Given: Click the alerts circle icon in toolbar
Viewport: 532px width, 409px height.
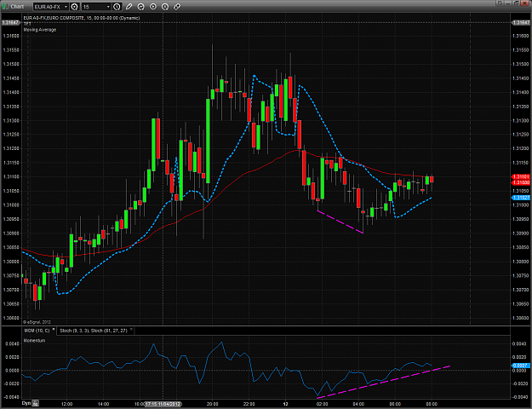Looking at the screenshot, I should click(165, 7).
